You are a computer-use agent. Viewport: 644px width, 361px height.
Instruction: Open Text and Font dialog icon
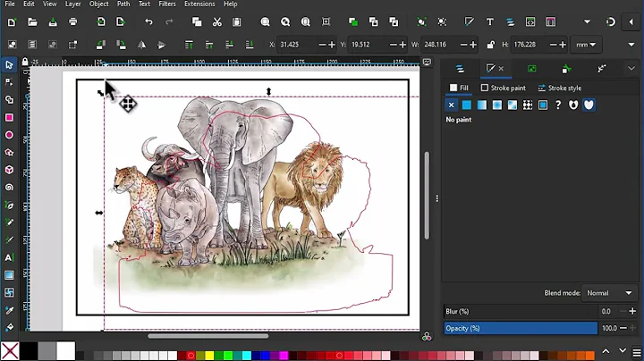(x=489, y=22)
